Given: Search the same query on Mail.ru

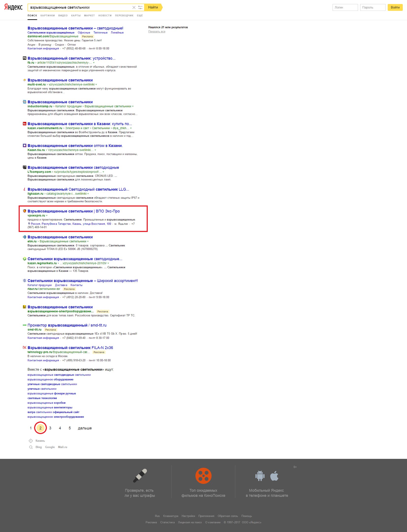Looking at the screenshot, I should [63, 447].
